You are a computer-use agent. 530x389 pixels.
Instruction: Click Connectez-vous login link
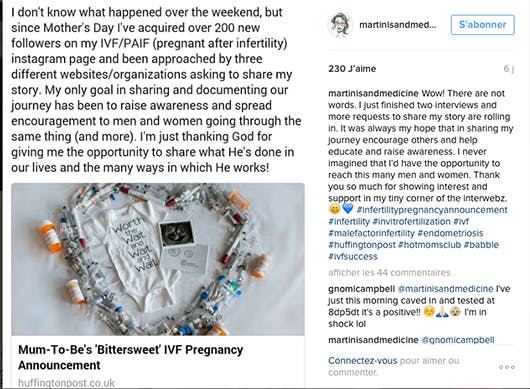point(362,361)
